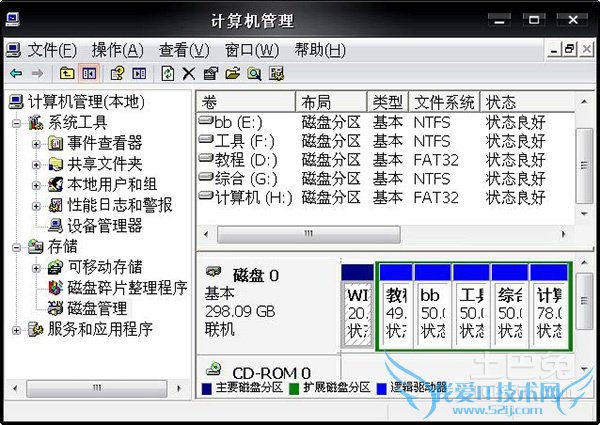Screen dimensions: 600x425
Task: Open the 文件(F) menu
Action: (x=52, y=50)
